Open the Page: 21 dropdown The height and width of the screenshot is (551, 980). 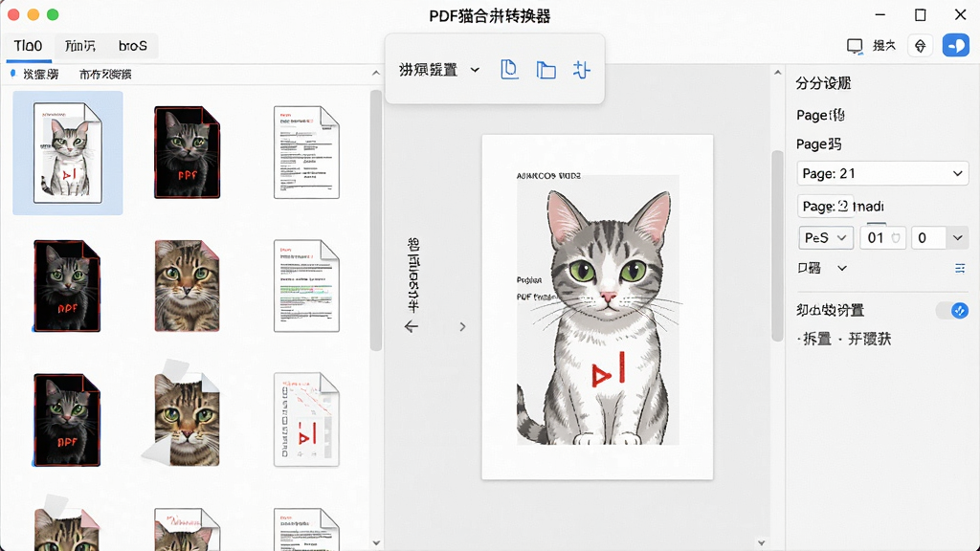coord(881,174)
